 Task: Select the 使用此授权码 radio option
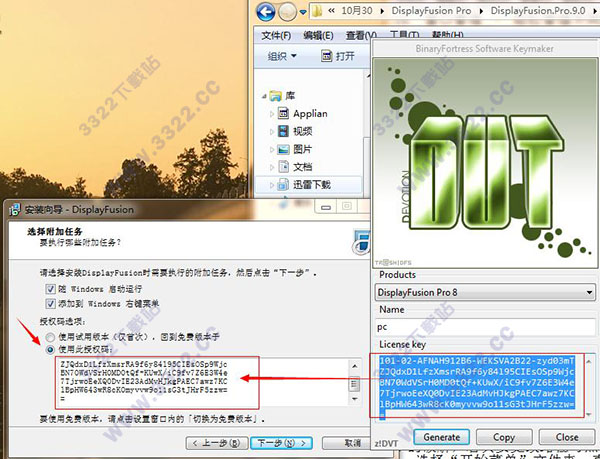click(x=50, y=349)
